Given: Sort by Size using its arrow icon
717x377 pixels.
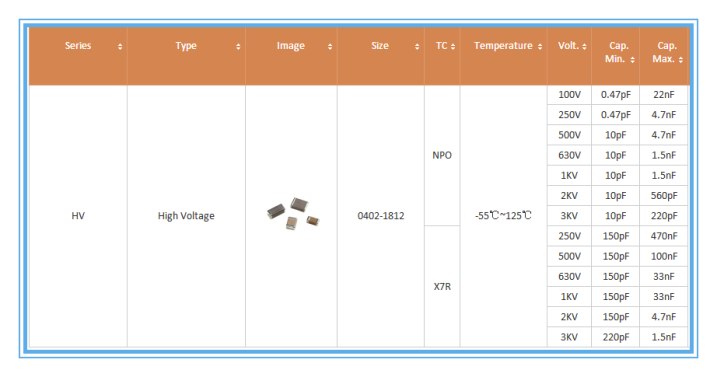Looking at the screenshot, I should 417,47.
